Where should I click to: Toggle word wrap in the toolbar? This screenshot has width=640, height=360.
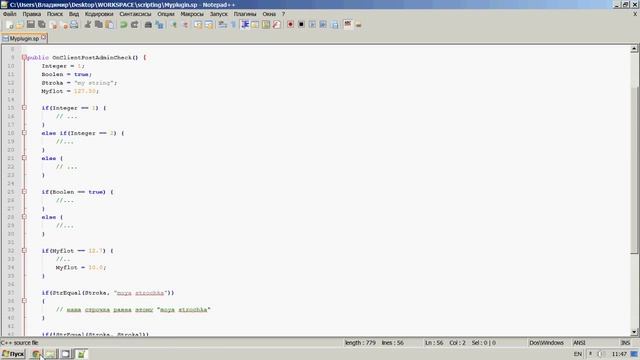click(x=222, y=24)
